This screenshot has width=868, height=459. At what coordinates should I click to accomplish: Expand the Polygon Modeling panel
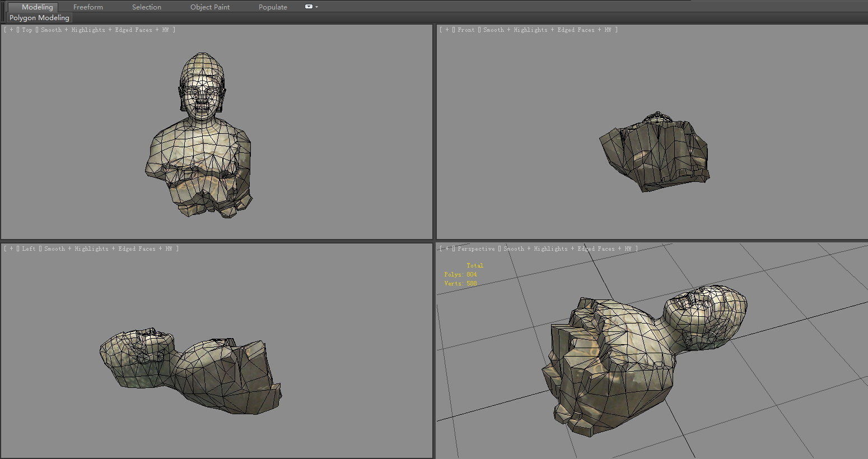(x=39, y=17)
